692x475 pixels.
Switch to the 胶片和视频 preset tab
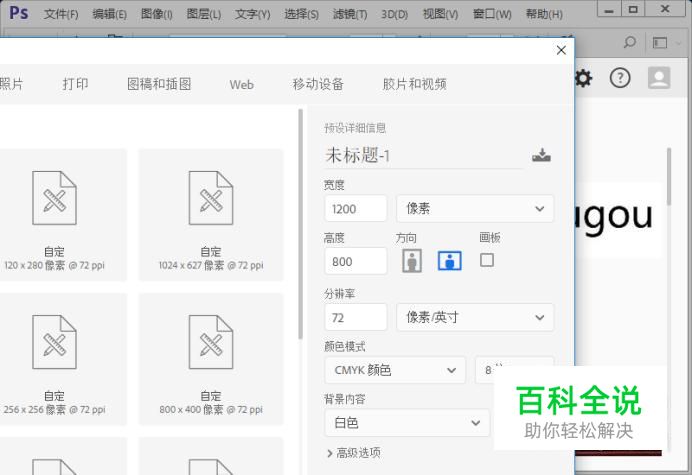[414, 84]
